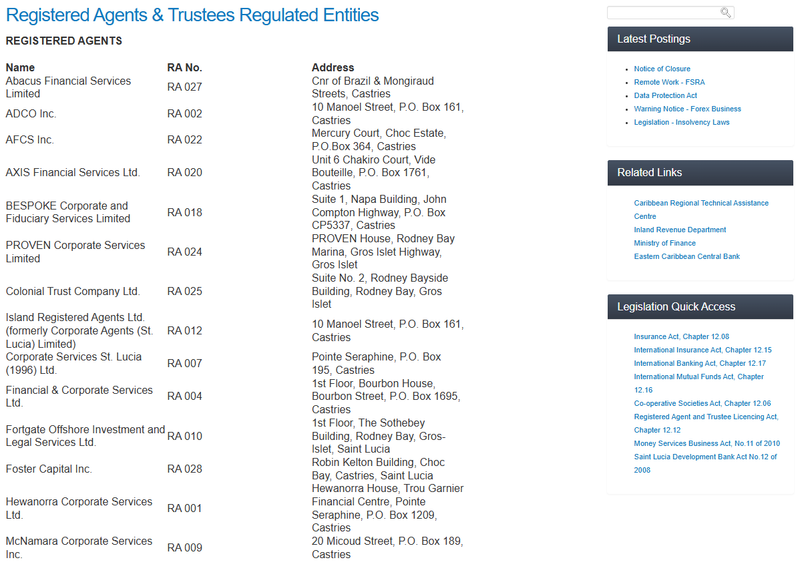This screenshot has width=800, height=562.
Task: Select BESPOKE Corporate and Fiduciary Services name
Action: point(68,212)
